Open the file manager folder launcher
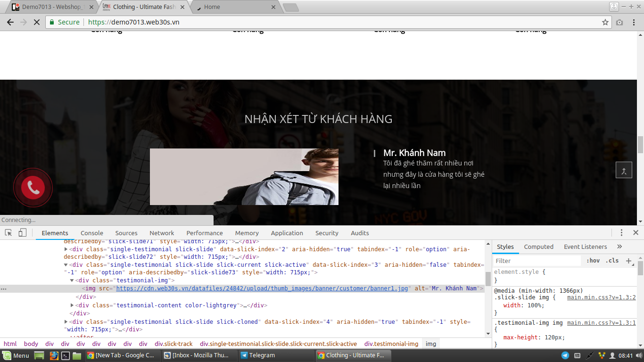 click(x=77, y=355)
